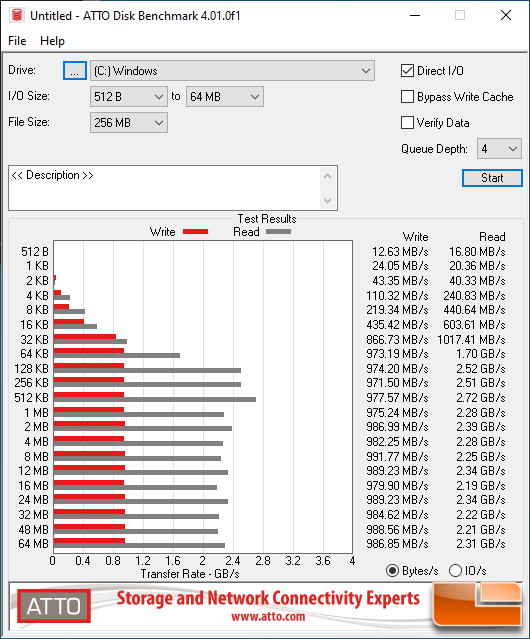Click the 2.19 GB/s read value

coord(481,486)
